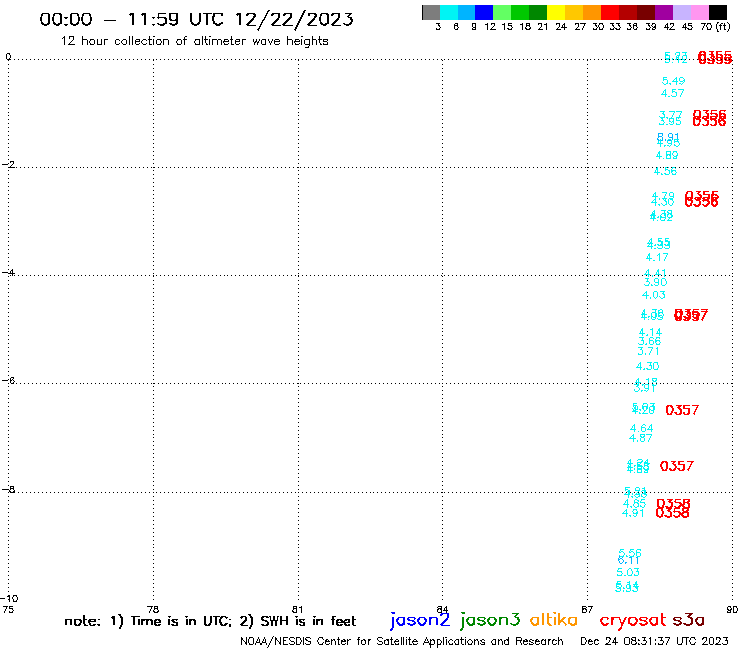The width and height of the screenshot is (740, 650).
Task: Click the wave height value '4.64'
Action: 641,429
